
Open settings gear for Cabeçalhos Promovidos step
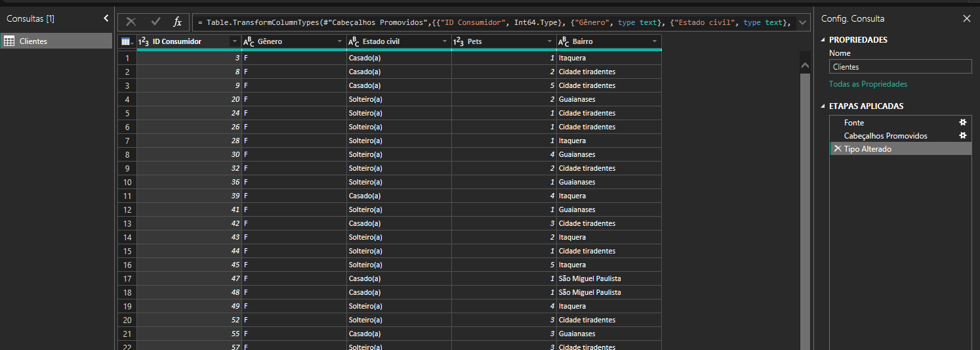click(963, 136)
